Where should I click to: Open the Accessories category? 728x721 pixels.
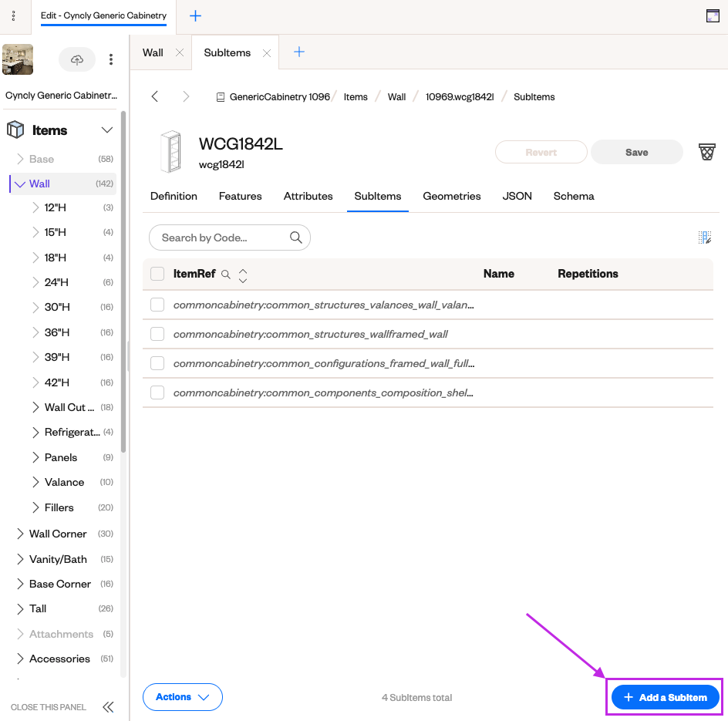click(x=59, y=659)
